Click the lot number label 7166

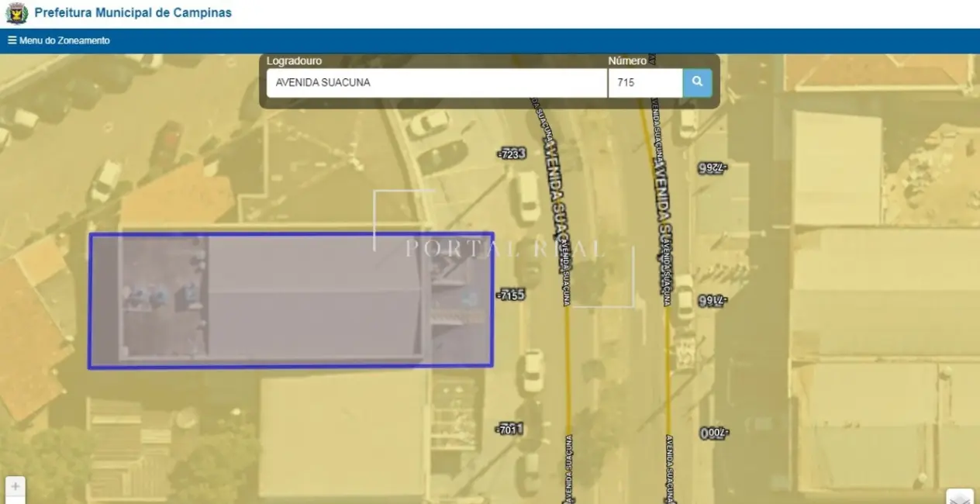711,301
